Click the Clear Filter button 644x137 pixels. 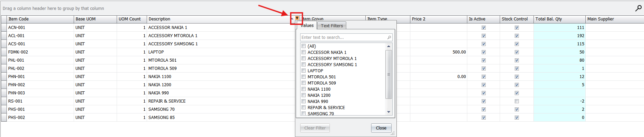(315, 128)
